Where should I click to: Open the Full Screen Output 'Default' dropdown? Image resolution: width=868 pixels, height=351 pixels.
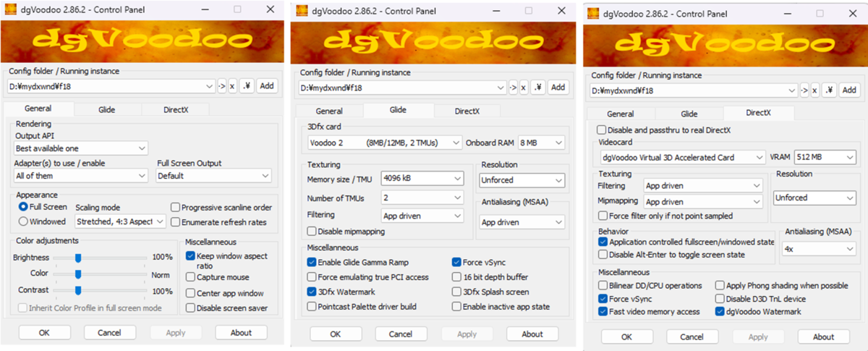[x=214, y=175]
